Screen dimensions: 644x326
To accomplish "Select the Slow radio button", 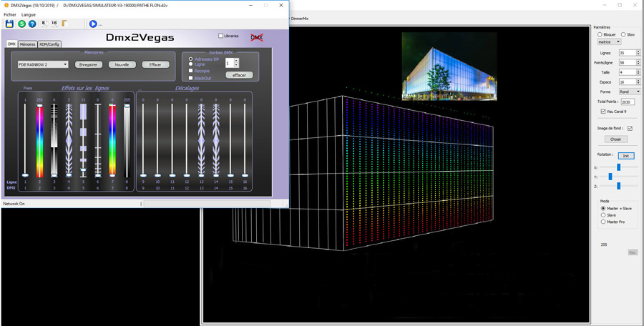I will tap(623, 35).
